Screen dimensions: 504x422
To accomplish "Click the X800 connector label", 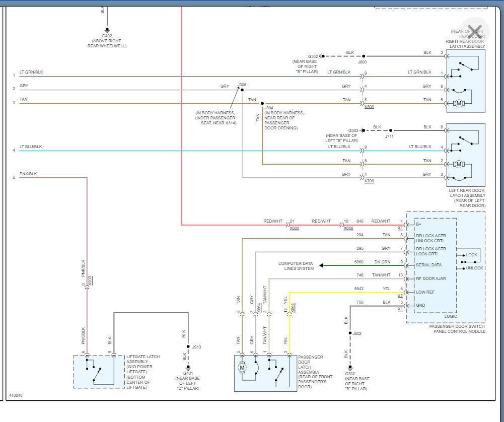I will pos(370,107).
